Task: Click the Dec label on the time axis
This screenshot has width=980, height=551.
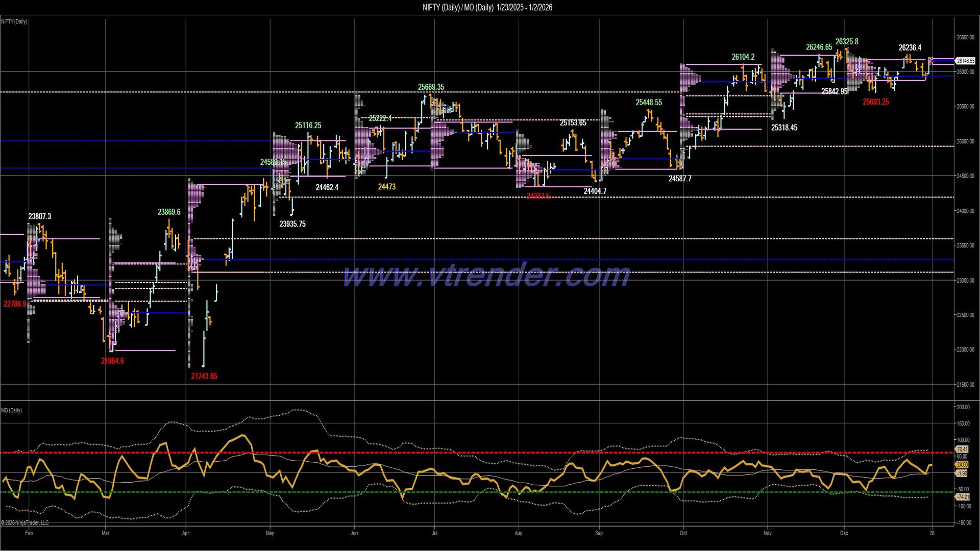Action: (x=845, y=533)
